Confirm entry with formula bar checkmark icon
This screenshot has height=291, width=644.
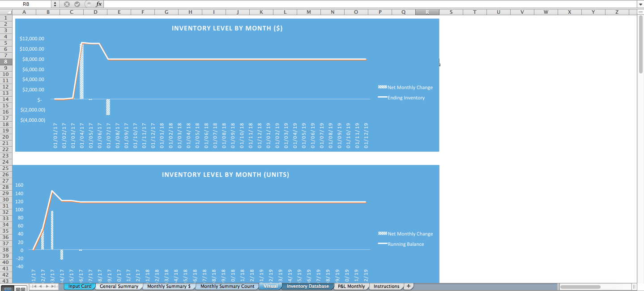[77, 4]
